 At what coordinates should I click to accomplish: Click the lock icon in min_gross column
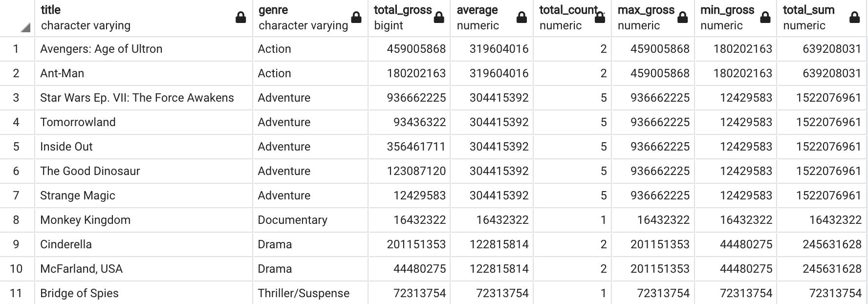(x=765, y=18)
